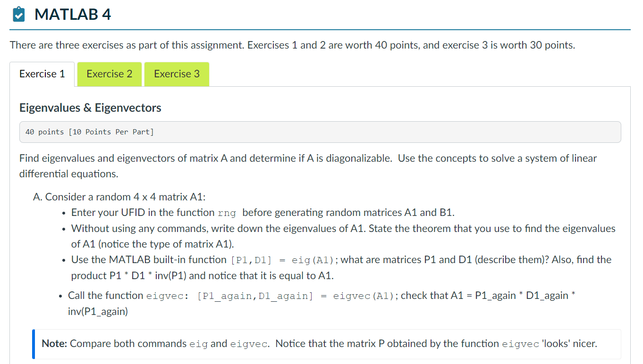Click the eig(A1) inline code snippet
643x364 pixels.
coord(313,259)
